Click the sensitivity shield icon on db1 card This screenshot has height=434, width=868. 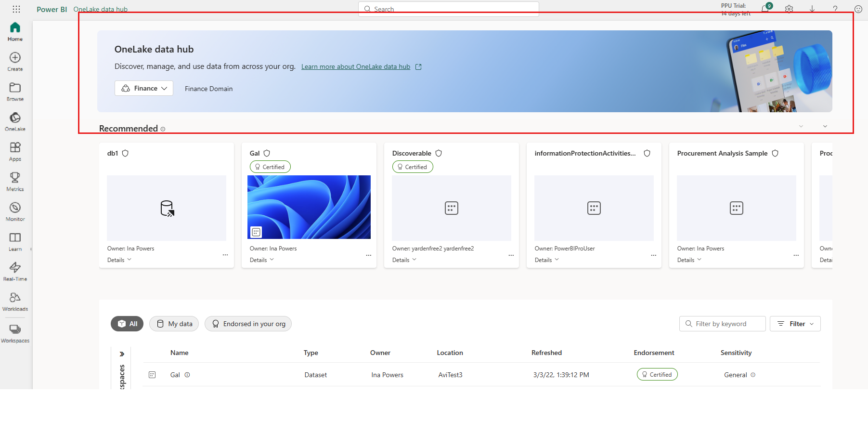tap(125, 153)
